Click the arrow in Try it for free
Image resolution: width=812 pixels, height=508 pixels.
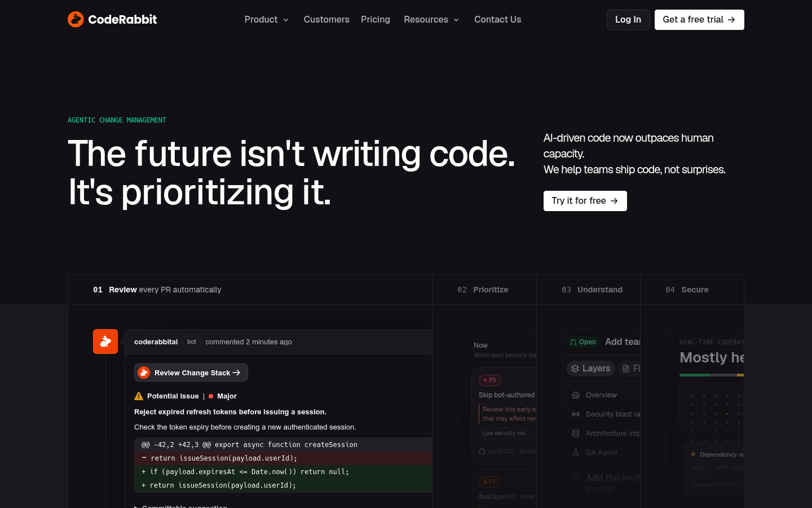614,201
